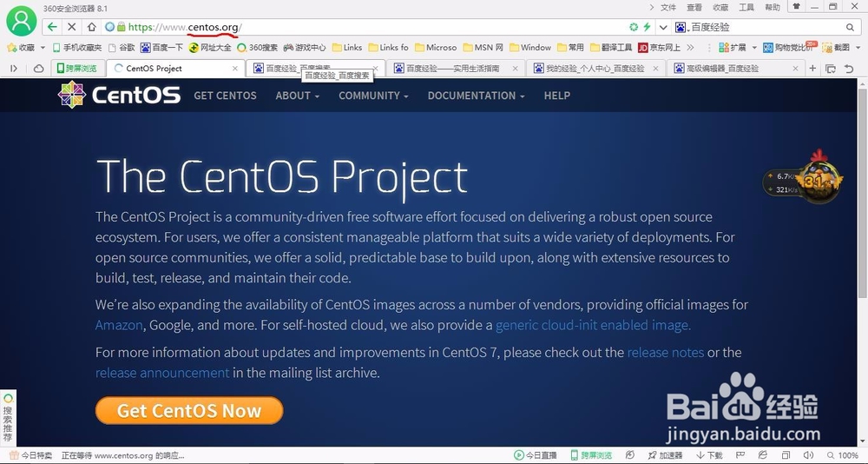Close the CentOS Project tab
Viewport: 868px width, 464px height.
point(234,69)
